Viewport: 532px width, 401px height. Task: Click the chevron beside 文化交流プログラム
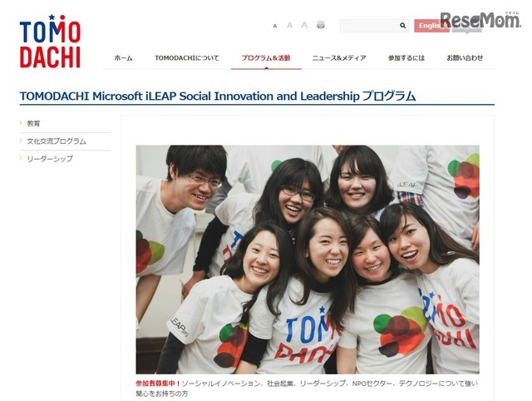(x=21, y=141)
